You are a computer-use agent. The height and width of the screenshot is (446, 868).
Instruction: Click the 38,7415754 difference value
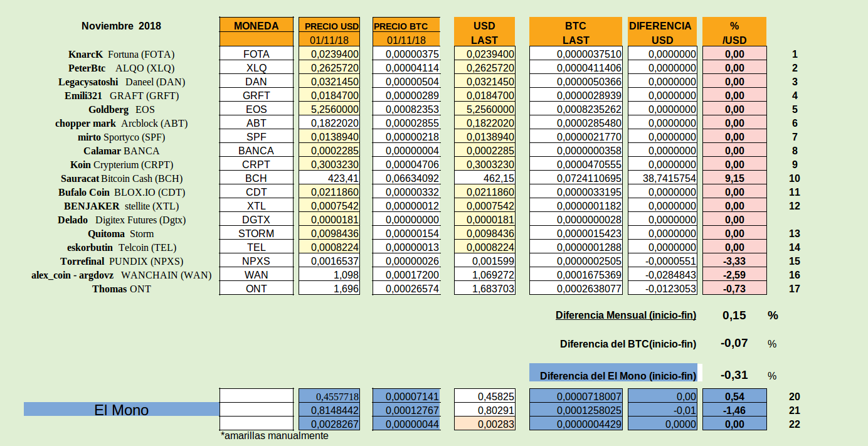[x=663, y=178]
